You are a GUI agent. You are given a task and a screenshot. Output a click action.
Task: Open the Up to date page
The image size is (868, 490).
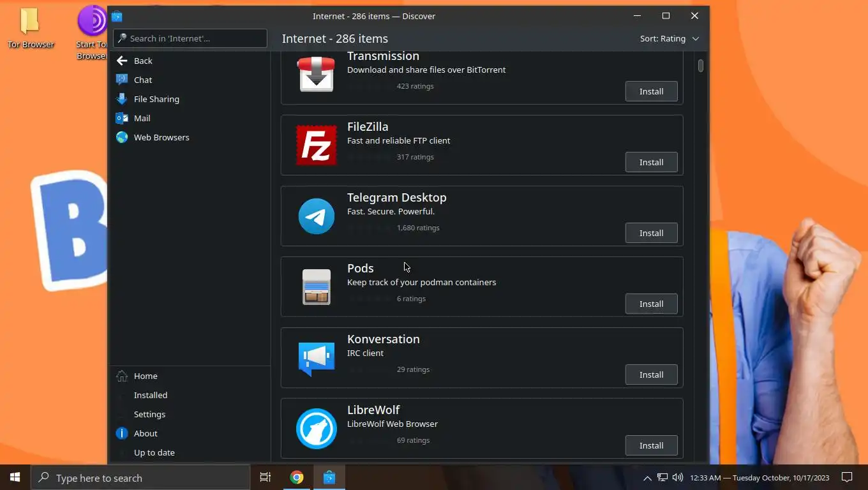(154, 452)
